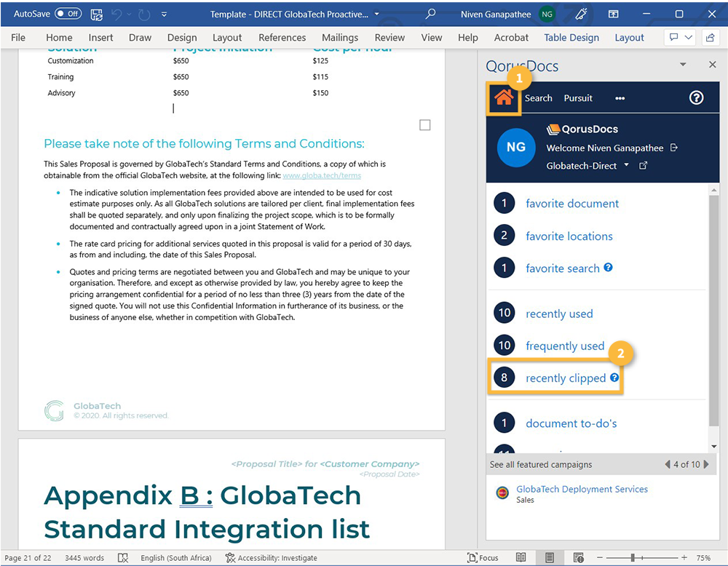Check the empty checkbox in the document
Viewport: 728px width, 566px height.
425,125
